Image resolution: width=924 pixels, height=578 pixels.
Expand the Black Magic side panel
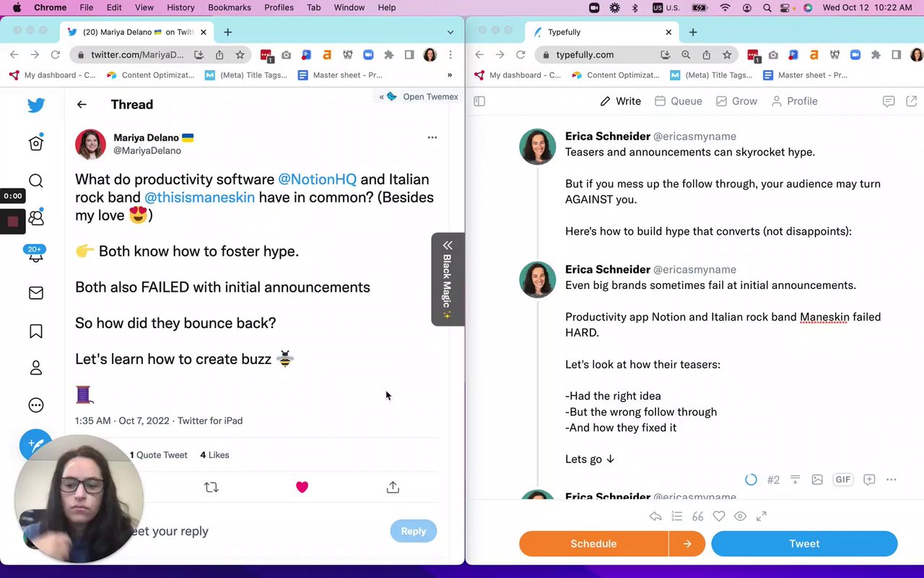448,279
